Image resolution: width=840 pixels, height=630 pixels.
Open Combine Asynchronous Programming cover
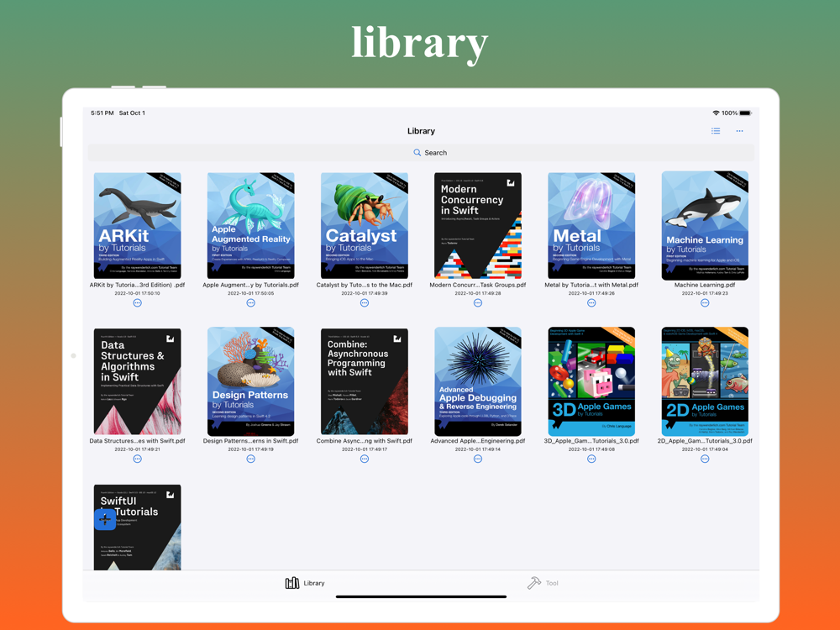(365, 381)
